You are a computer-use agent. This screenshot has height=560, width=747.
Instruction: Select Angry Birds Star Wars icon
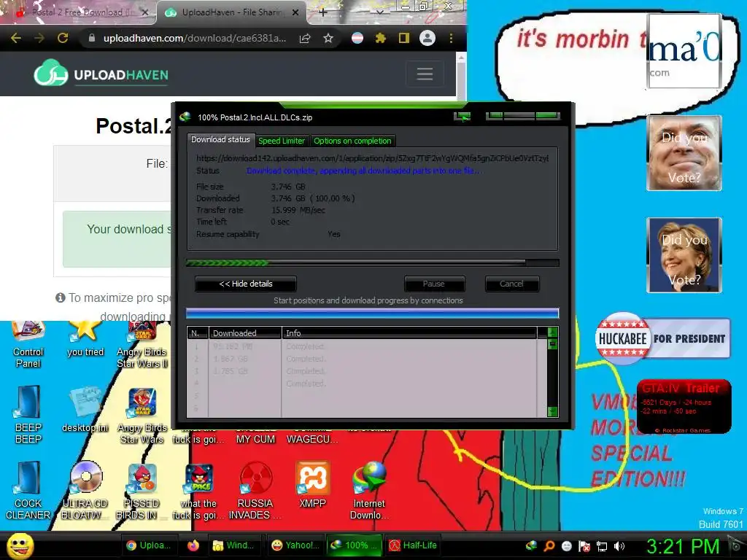point(142,416)
